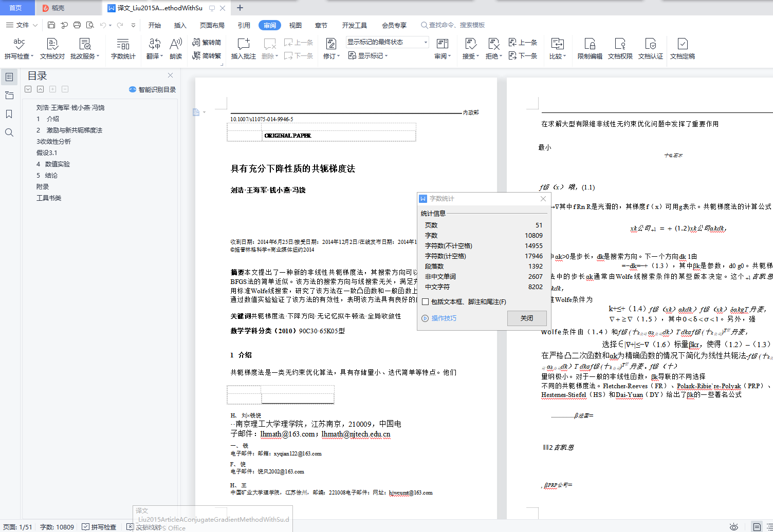Open the 开发工具 ribbon tab
Screen dimensions: 773x532
click(x=355, y=25)
